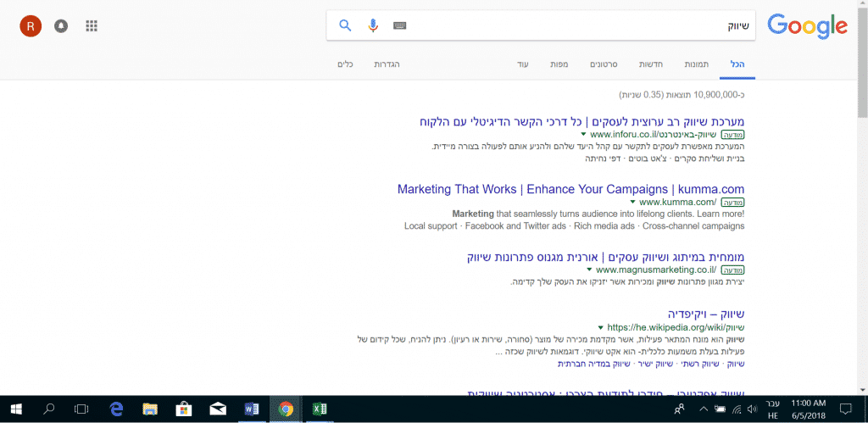
Task: Open the People icon in system tray
Action: (679, 409)
